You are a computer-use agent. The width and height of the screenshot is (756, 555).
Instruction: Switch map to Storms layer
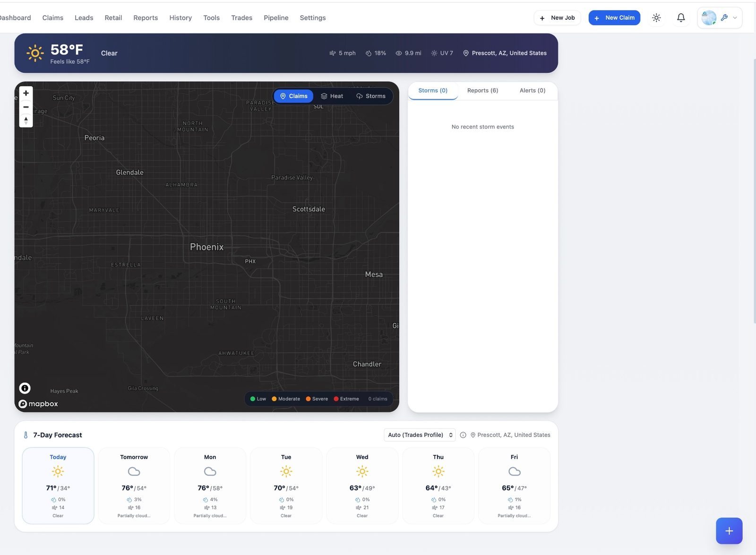click(371, 96)
